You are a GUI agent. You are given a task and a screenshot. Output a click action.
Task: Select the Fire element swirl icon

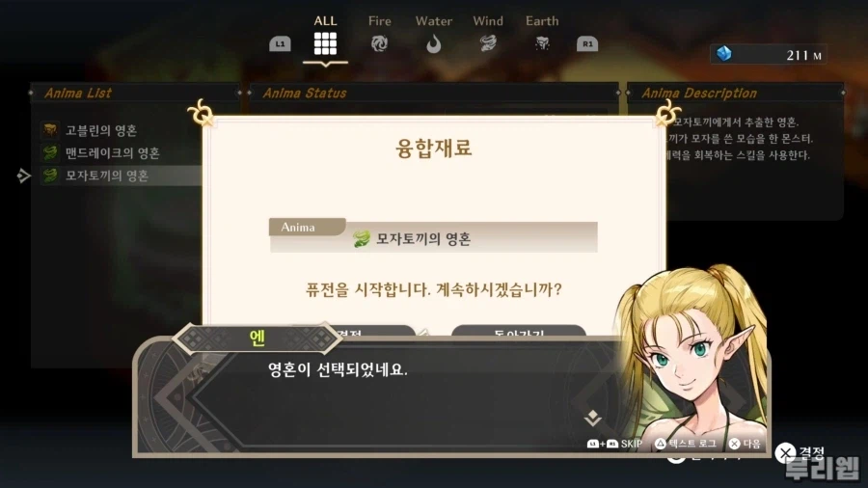pyautogui.click(x=379, y=43)
